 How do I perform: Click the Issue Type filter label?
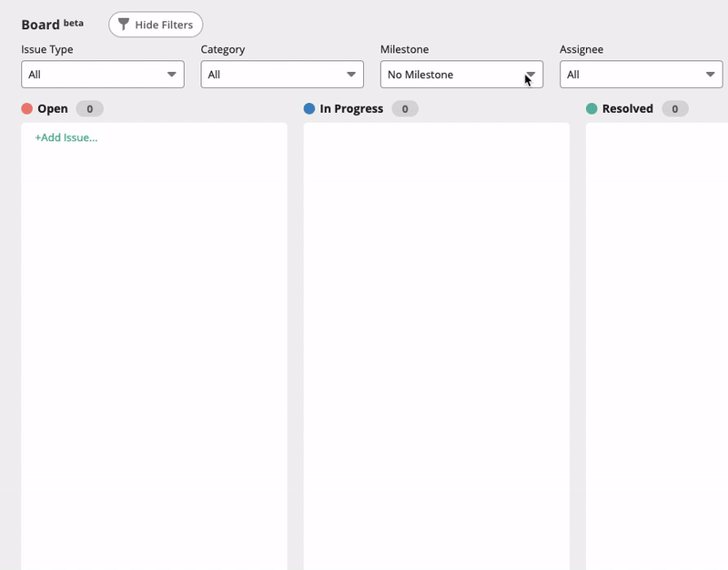pos(47,49)
